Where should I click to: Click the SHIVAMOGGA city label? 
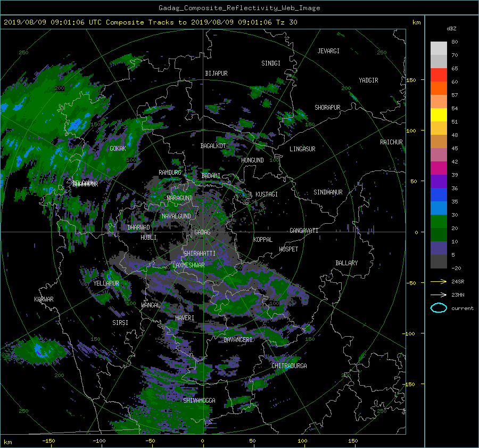(x=199, y=401)
